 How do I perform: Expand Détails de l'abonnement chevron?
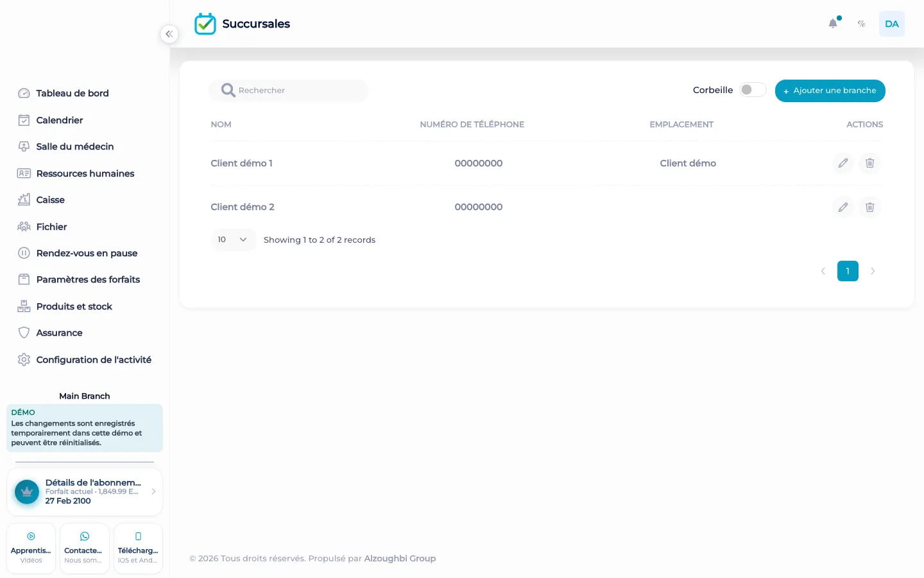point(153,491)
